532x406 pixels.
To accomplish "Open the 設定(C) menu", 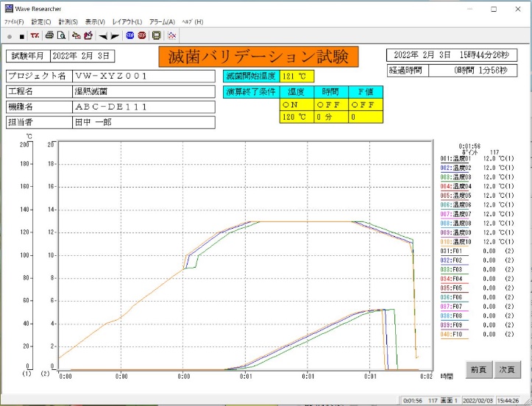I will (41, 22).
